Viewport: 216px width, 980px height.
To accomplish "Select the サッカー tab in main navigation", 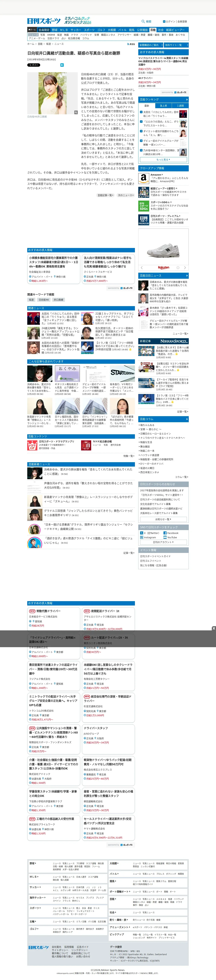I will [76, 30].
